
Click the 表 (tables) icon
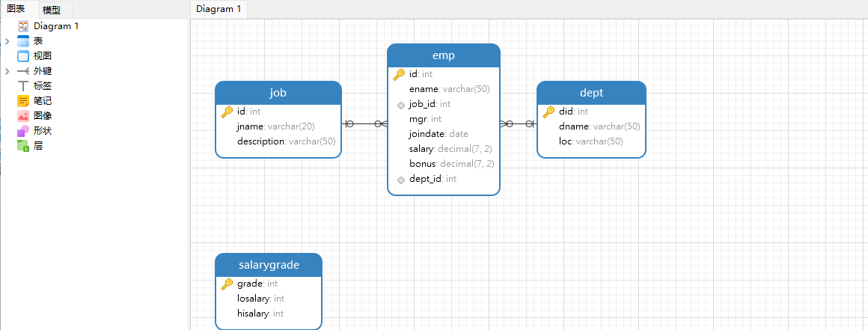tap(22, 41)
